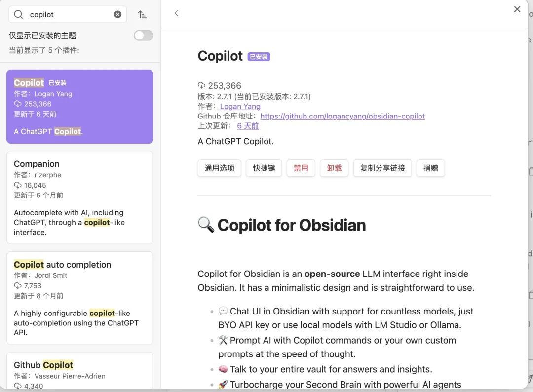Open Logan Yang's author page

click(240, 106)
